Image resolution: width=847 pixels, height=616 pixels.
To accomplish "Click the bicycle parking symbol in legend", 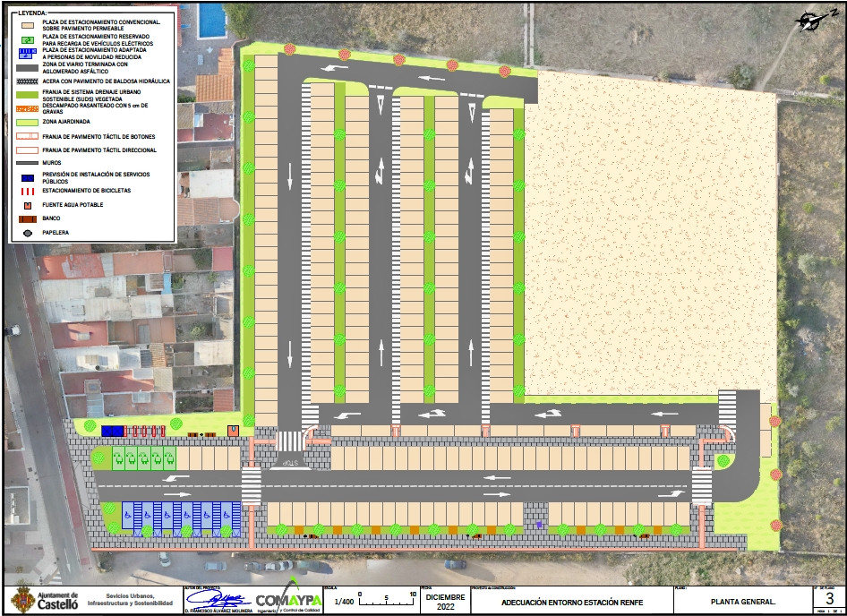I will tap(27, 191).
